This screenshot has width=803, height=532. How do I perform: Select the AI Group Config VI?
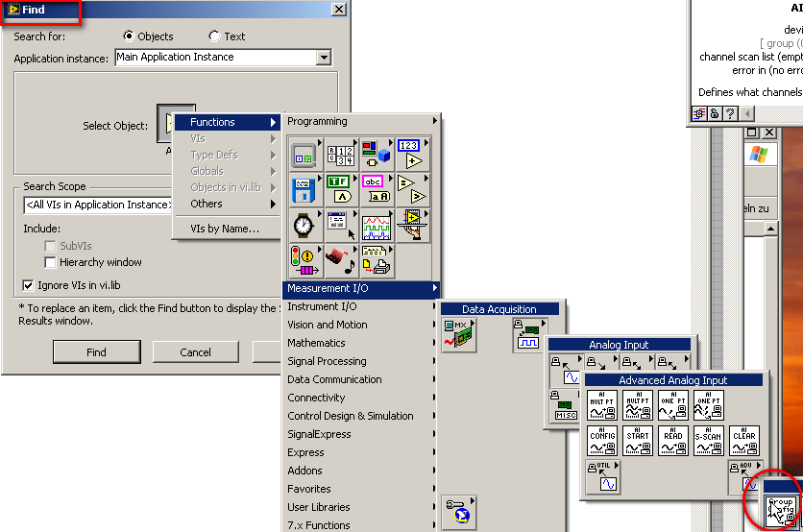(x=781, y=511)
